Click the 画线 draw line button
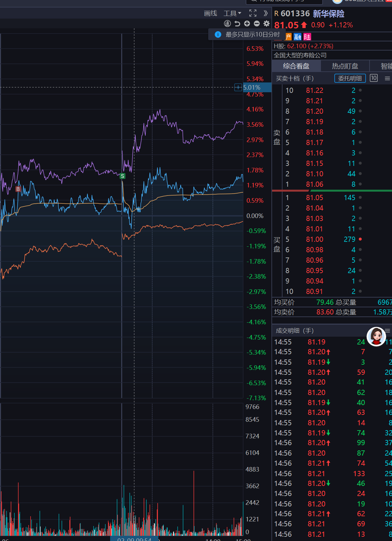This screenshot has height=541, width=392. [x=211, y=13]
